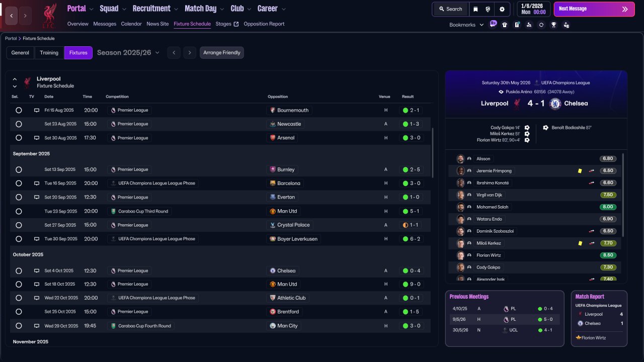Click the up chevron beside Liverpool Fixture Schedule

click(x=15, y=79)
